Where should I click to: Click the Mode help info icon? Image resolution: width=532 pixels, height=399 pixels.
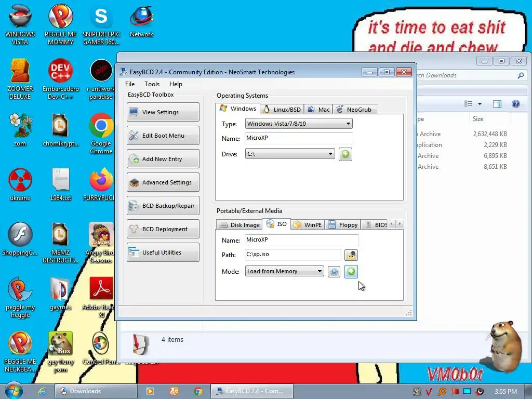click(x=334, y=272)
